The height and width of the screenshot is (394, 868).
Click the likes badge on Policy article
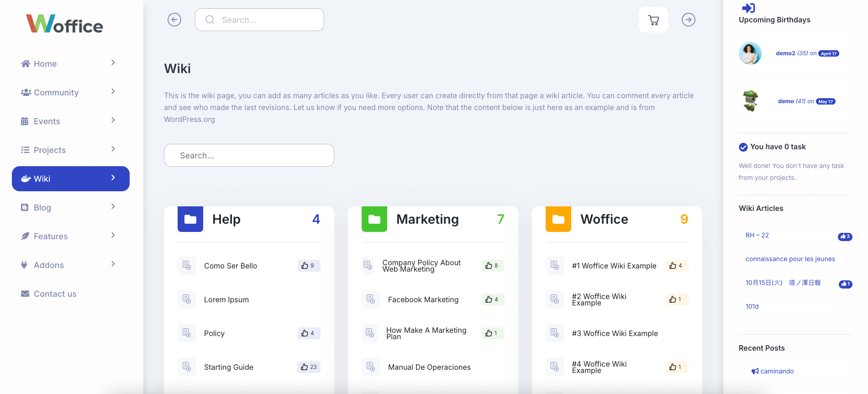(309, 333)
